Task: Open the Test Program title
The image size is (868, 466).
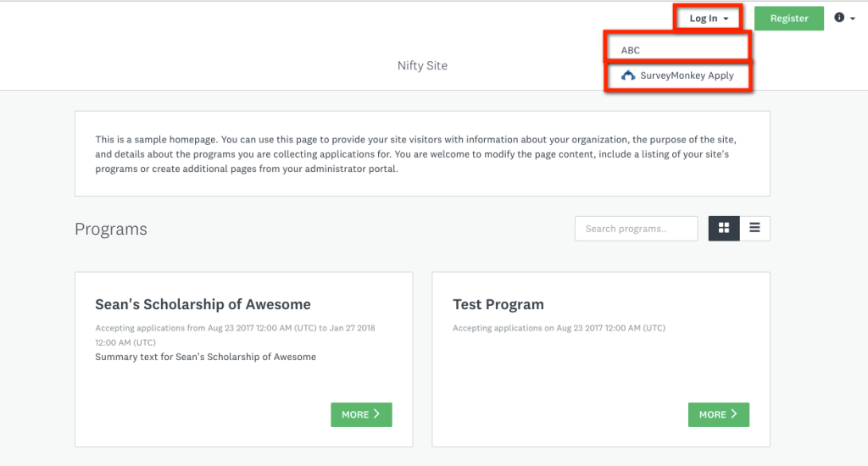Action: coord(498,304)
